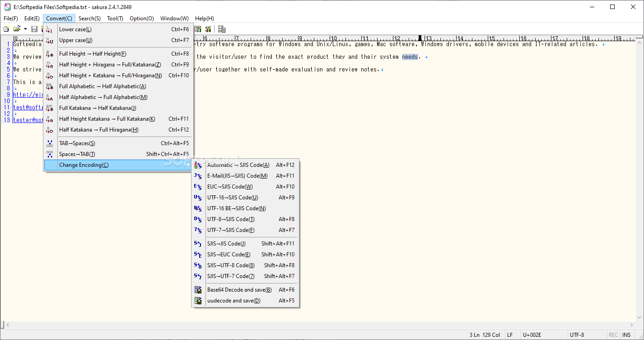Open the Edit menu
Image resolution: width=644 pixels, height=340 pixels.
click(x=32, y=19)
